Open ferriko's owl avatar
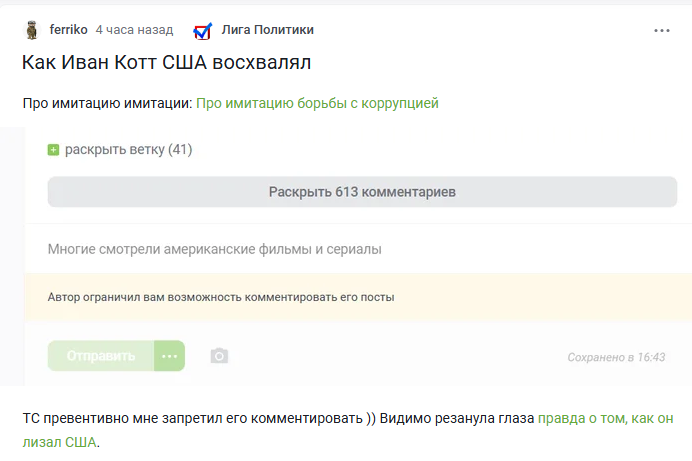Image resolution: width=692 pixels, height=461 pixels. [31, 30]
